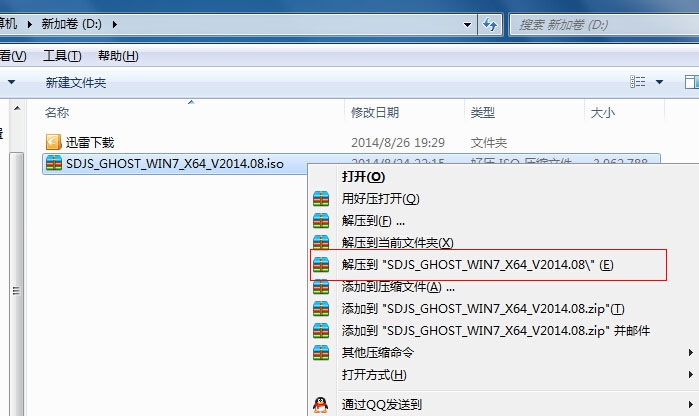Click the QQ penguin icon
699x416 pixels.
pyautogui.click(x=321, y=404)
